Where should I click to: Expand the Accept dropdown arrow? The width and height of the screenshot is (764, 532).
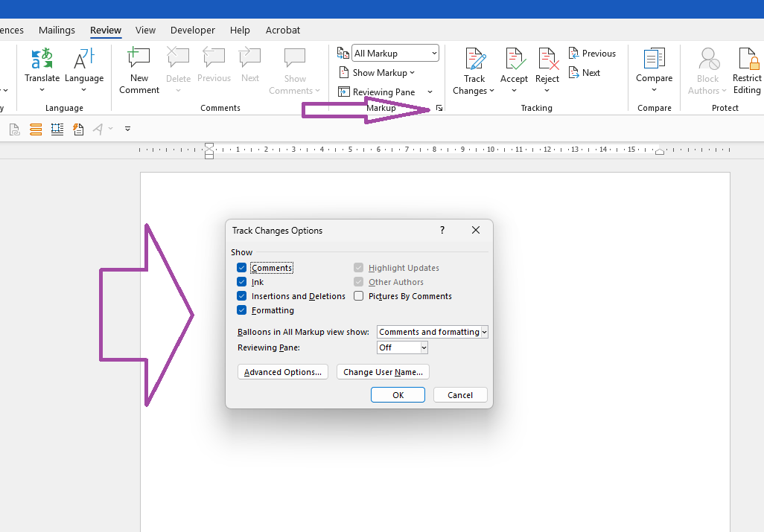point(514,91)
